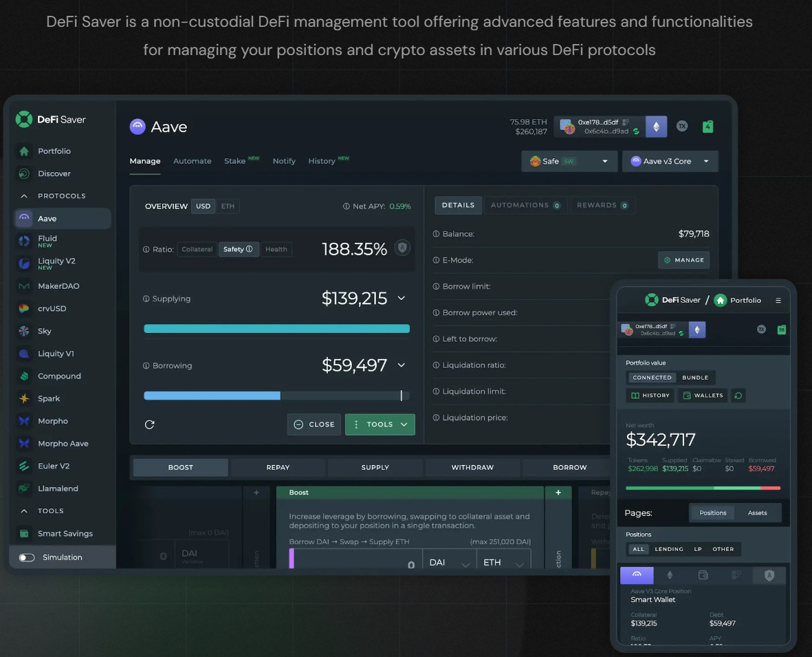Open the Discover page icon

pos(24,173)
